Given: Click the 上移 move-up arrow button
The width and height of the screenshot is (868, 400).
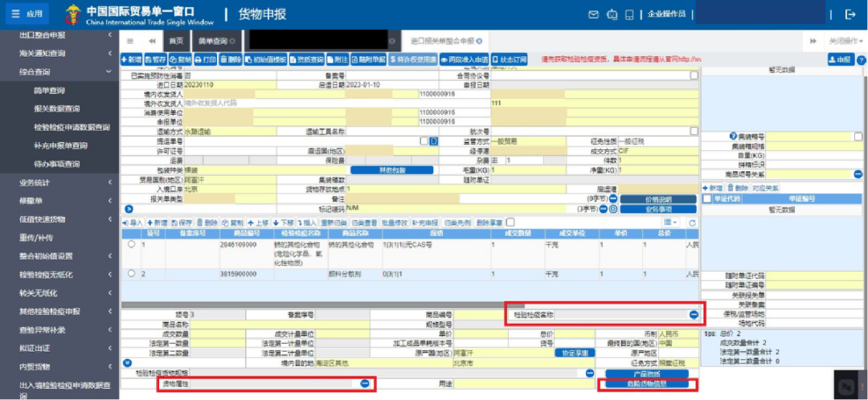Looking at the screenshot, I should 257,222.
